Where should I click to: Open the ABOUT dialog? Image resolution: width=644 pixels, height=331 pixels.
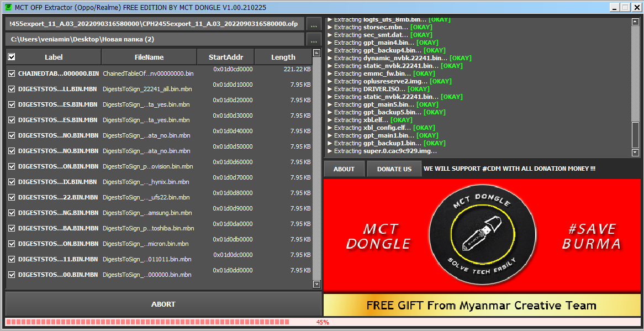[x=344, y=169]
